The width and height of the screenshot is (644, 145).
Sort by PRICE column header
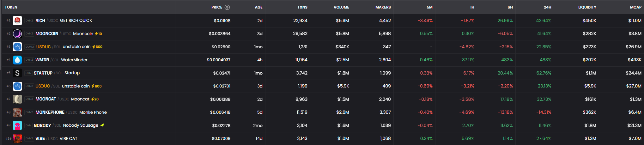pos(217,7)
